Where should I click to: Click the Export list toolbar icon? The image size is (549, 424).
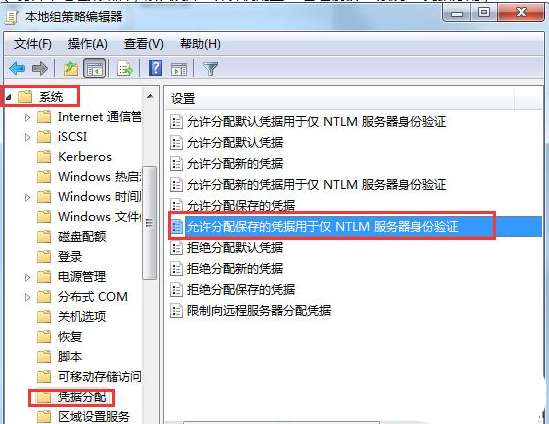125,68
